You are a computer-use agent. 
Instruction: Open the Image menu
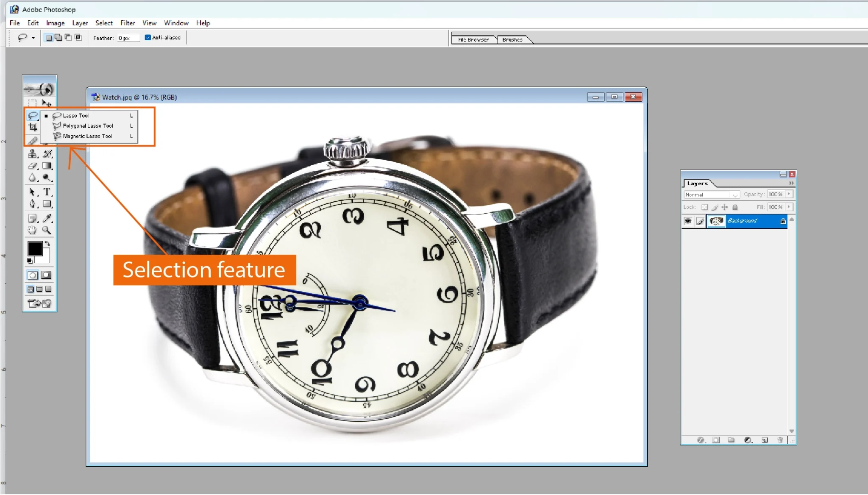56,23
